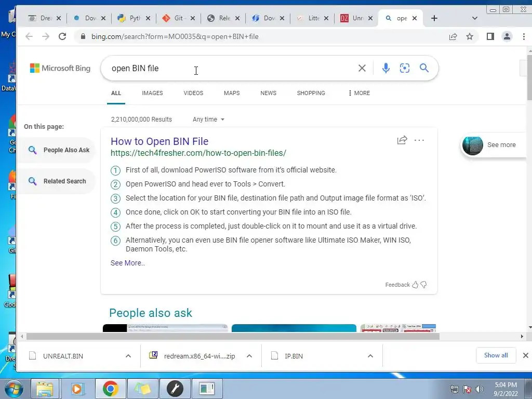Expand IP.BIN download options
The width and height of the screenshot is (532, 399).
point(370,356)
